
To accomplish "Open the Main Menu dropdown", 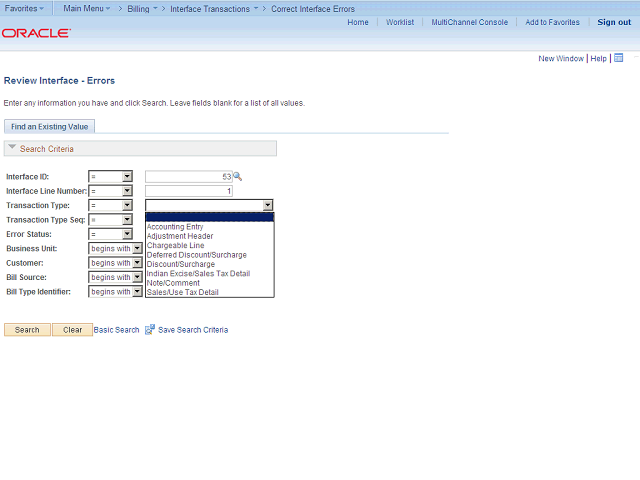I will click(x=87, y=9).
